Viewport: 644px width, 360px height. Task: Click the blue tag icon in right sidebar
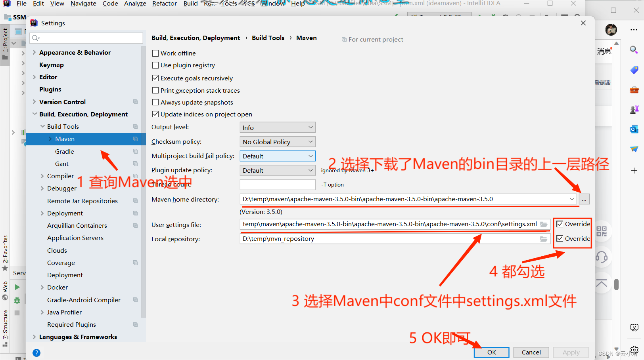[x=634, y=70]
